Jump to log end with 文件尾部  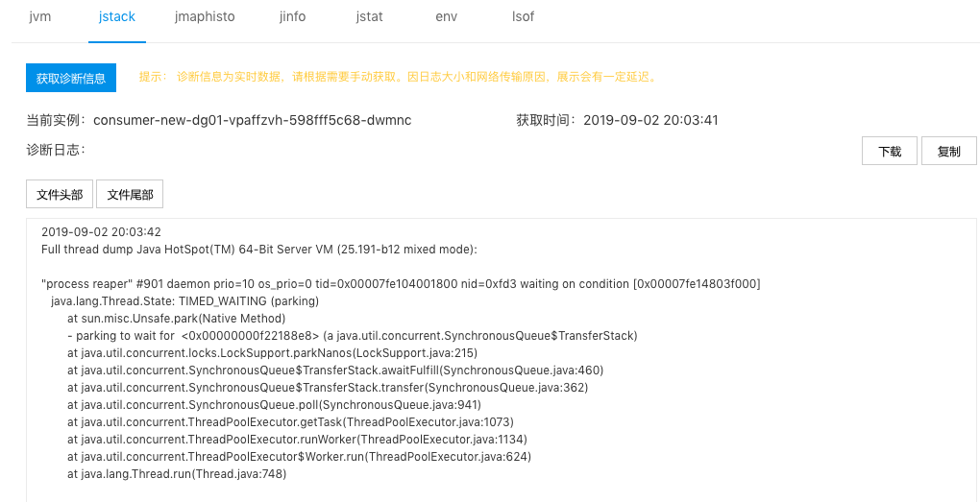point(130,195)
